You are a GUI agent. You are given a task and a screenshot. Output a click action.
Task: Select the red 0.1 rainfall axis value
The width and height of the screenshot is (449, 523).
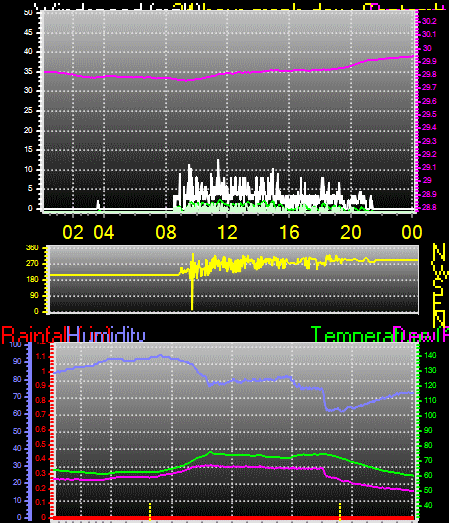[x=40, y=503]
